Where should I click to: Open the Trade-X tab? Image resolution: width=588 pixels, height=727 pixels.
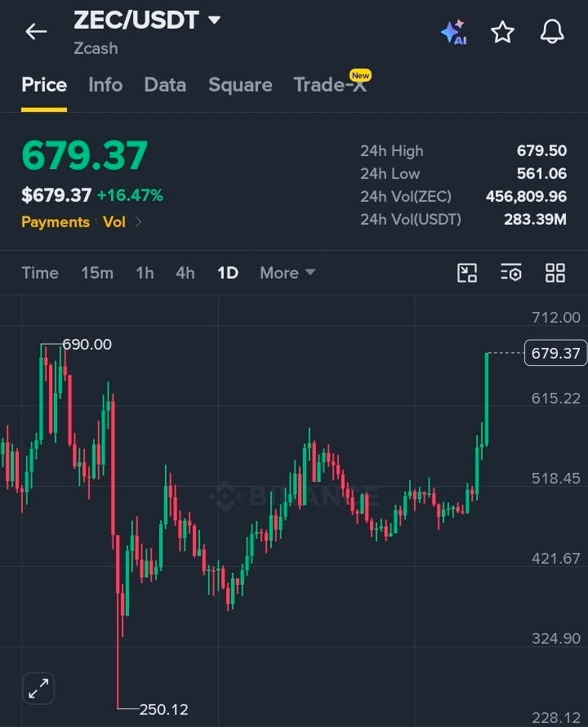click(x=330, y=85)
